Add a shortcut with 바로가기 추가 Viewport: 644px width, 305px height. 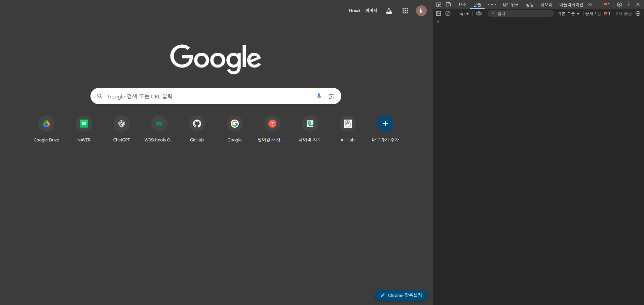coord(385,129)
